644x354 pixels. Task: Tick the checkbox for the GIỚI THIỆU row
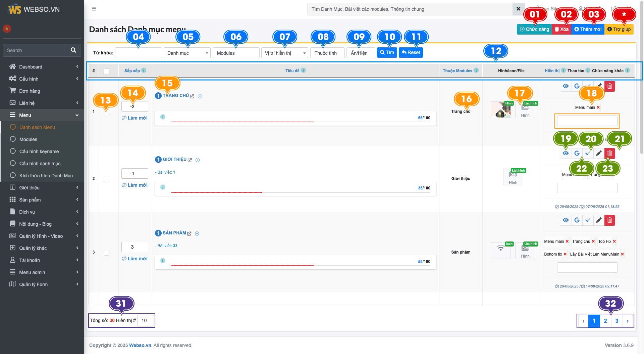(106, 180)
